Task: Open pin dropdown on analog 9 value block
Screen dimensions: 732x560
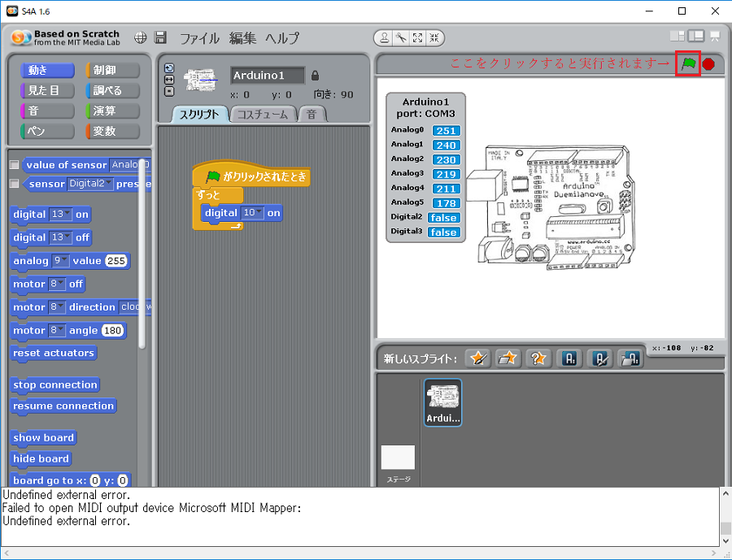Action: click(60, 260)
